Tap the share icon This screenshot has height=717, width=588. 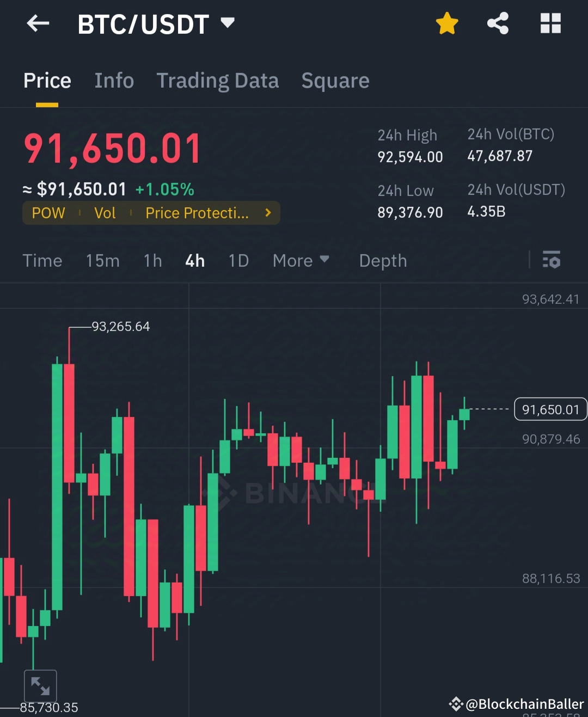click(x=498, y=23)
